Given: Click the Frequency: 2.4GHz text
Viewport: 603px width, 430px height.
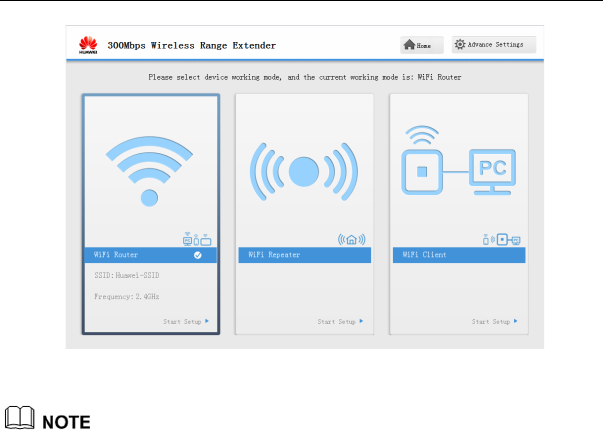Looking at the screenshot, I should click(127, 297).
